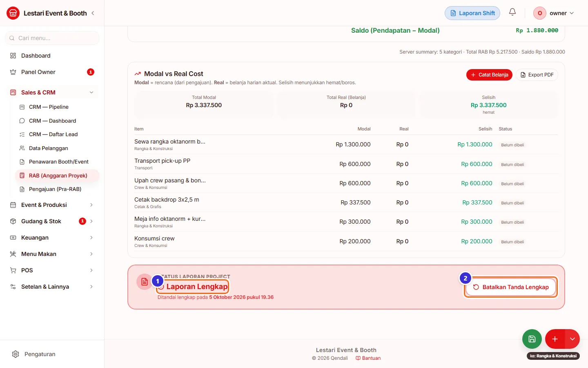Open CRM — Daftar Lead
588x368 pixels.
[x=57, y=134]
